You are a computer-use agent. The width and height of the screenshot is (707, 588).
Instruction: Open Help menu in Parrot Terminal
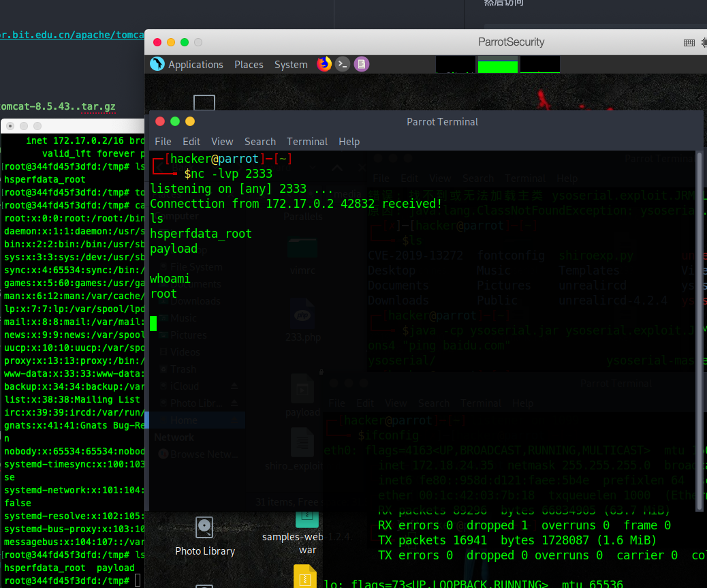pyautogui.click(x=349, y=142)
